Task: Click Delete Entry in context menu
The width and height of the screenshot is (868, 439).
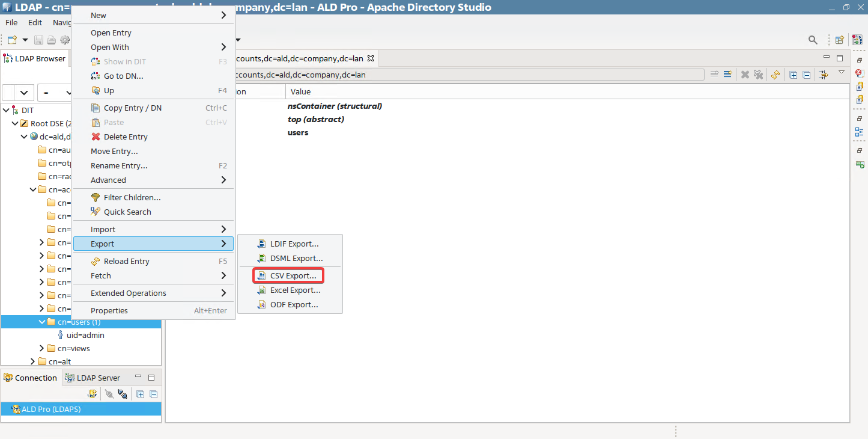Action: [x=153, y=137]
